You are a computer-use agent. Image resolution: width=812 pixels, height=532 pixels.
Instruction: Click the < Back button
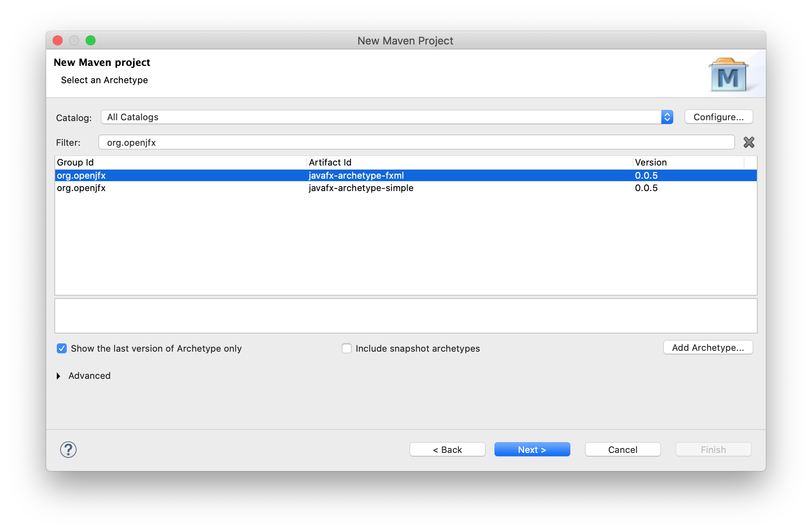tap(447, 450)
